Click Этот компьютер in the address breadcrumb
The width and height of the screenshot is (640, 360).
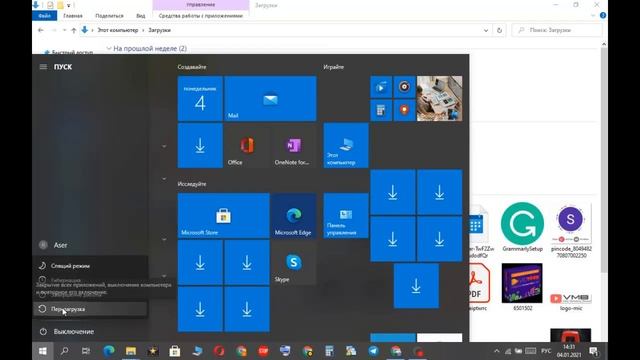[x=118, y=30]
